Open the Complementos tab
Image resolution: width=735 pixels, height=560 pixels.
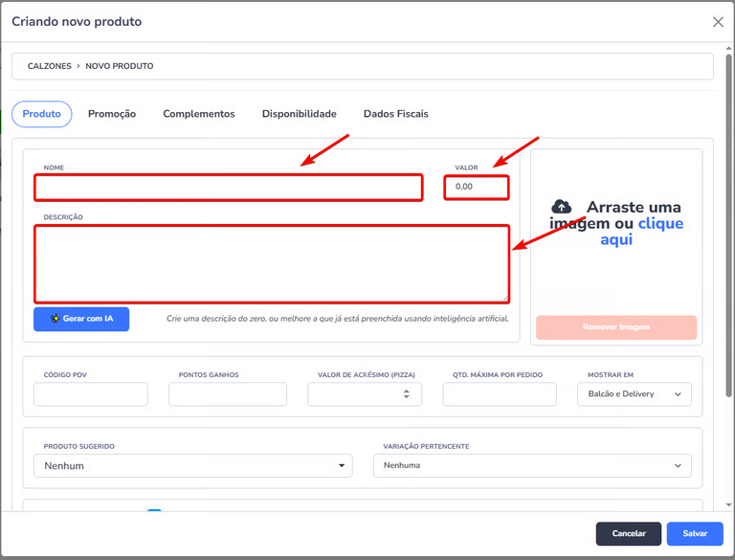(199, 114)
